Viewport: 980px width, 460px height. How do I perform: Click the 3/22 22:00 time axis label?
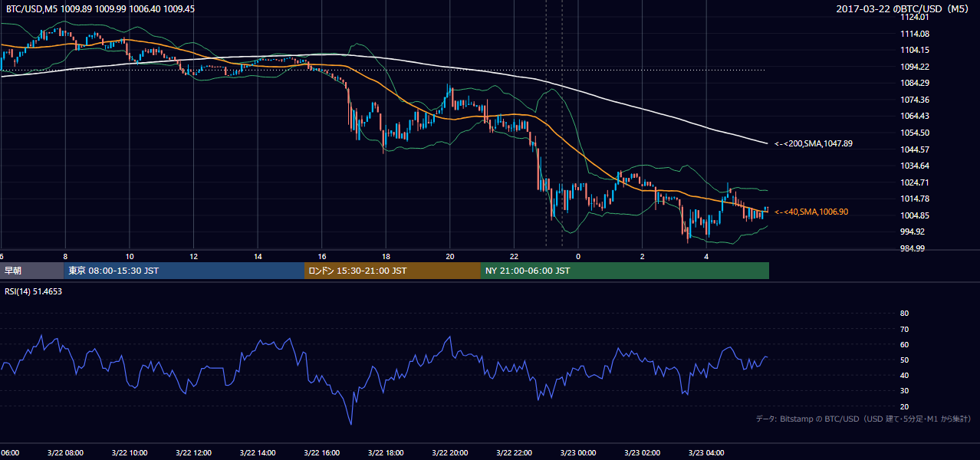click(514, 453)
